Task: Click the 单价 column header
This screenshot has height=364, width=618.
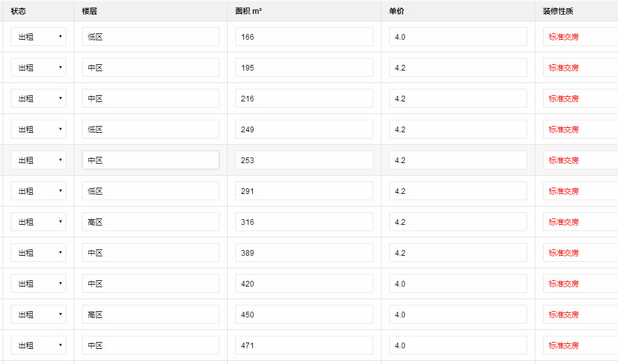Action: click(397, 11)
